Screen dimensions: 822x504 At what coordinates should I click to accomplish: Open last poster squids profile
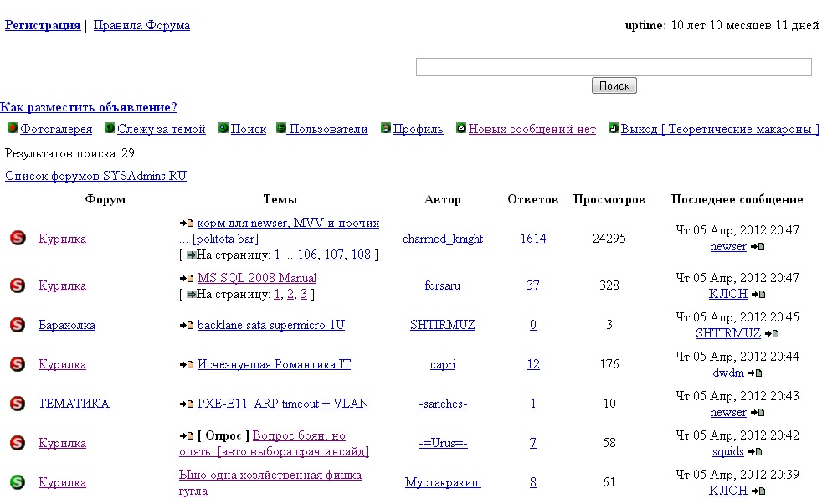pos(728,451)
